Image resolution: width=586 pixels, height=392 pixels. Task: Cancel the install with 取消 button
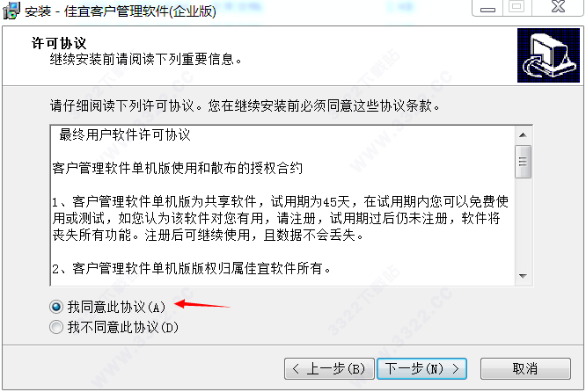[525, 369]
